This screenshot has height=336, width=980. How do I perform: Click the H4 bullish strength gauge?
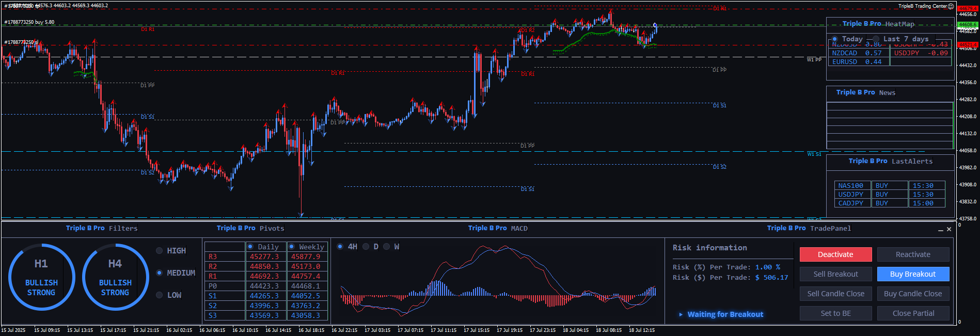[x=115, y=277]
